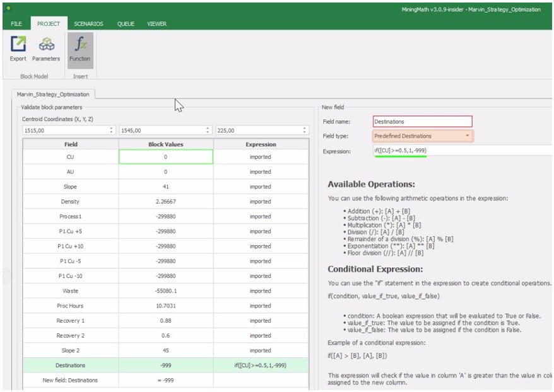Adjust the X centroid coordinate stepper
The image size is (554, 392).
112,130
